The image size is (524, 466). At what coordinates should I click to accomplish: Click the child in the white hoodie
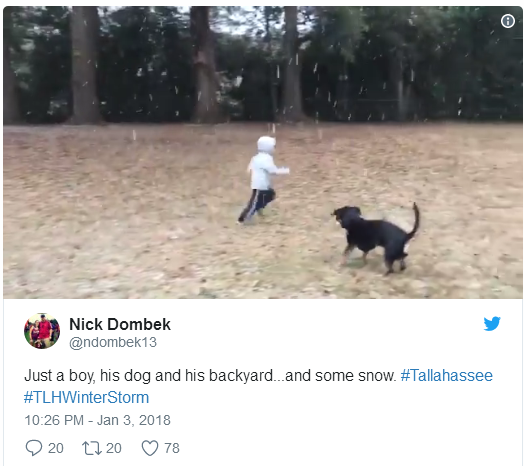point(263,180)
